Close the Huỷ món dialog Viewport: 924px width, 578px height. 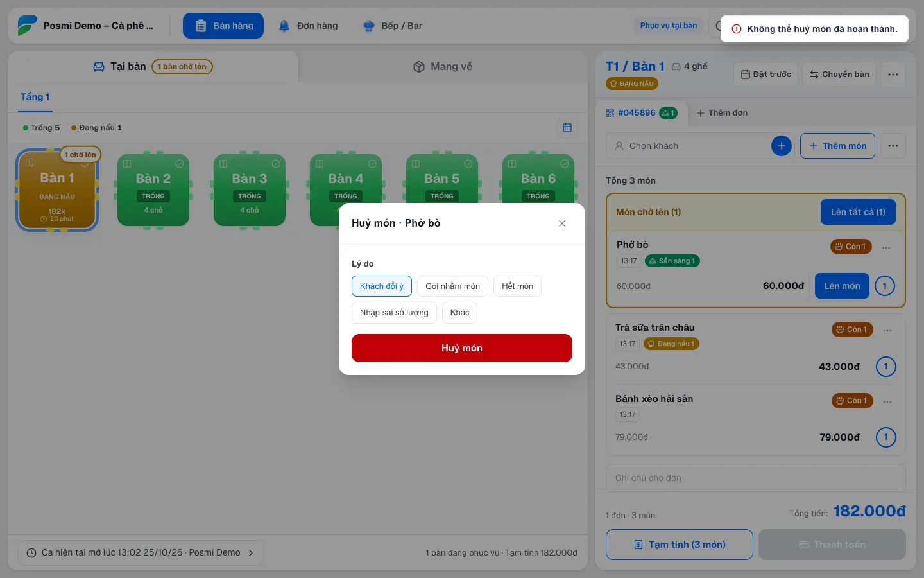(562, 223)
